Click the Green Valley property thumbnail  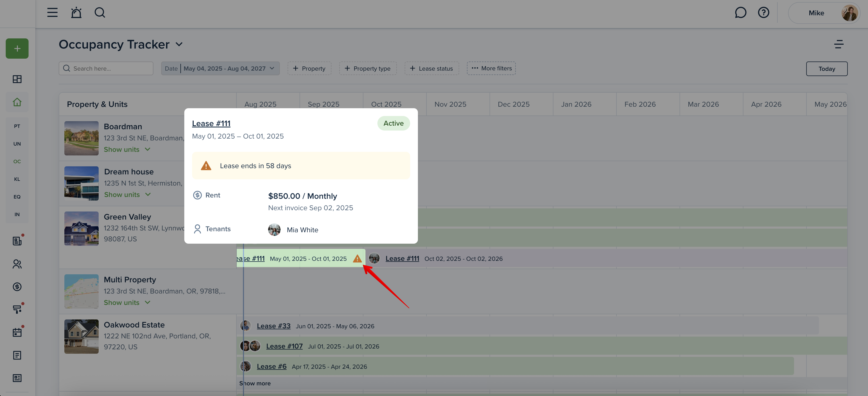[x=82, y=229]
